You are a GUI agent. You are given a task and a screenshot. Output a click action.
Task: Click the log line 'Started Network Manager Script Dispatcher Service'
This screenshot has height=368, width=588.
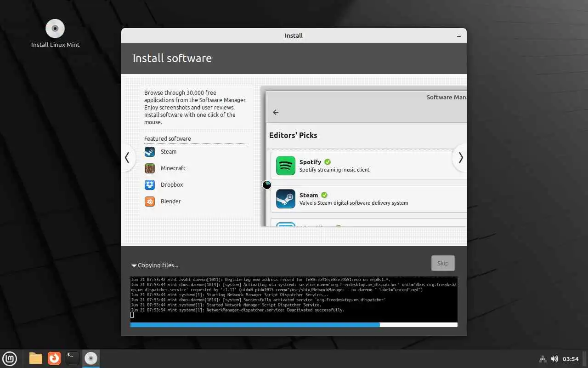226,305
